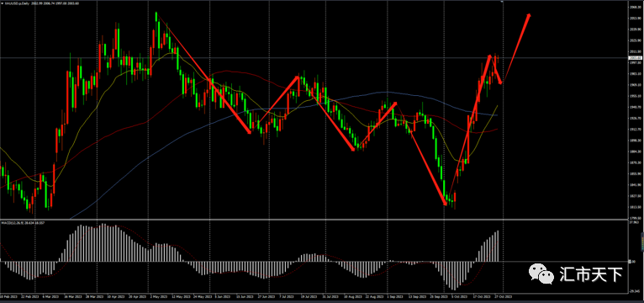
Task: Click the highlighted current price label 2003.60
Action: click(x=636, y=58)
